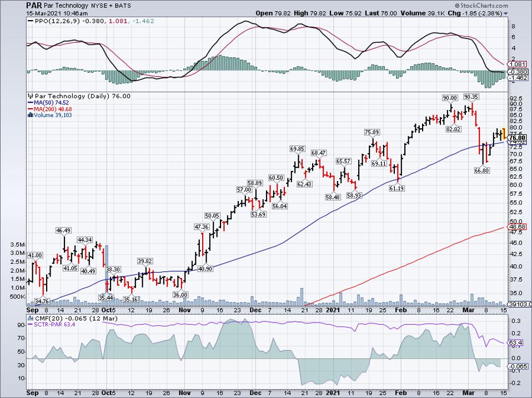Click the -0.380 PPO value tag
Viewport: 532px width, 398px height.
click(518, 72)
